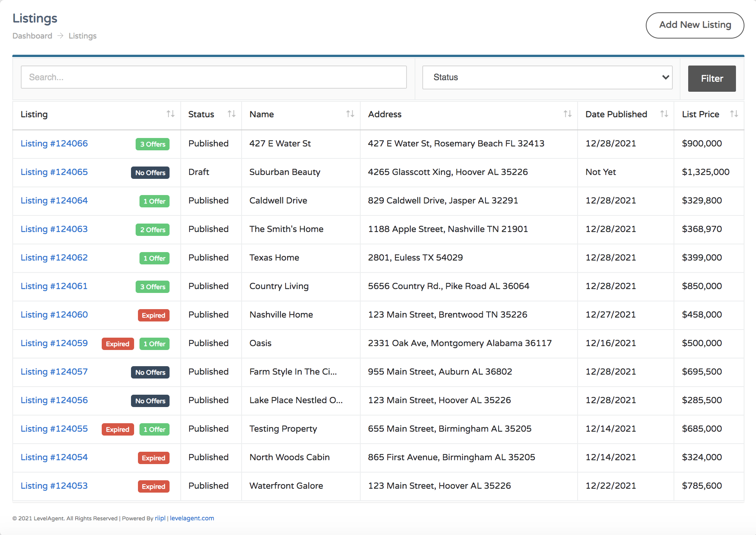Screen dimensions: 756x535
Task: Go to Dashboard in the breadcrumb
Action: (32, 36)
